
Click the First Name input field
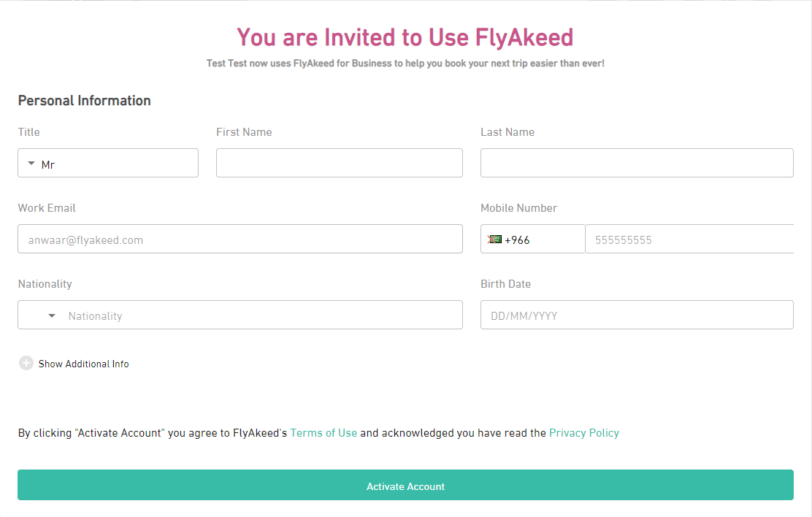pos(340,163)
